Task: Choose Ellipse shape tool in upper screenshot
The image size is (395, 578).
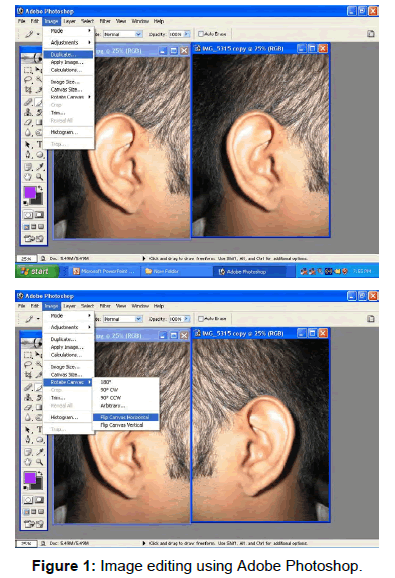Action: click(x=39, y=154)
